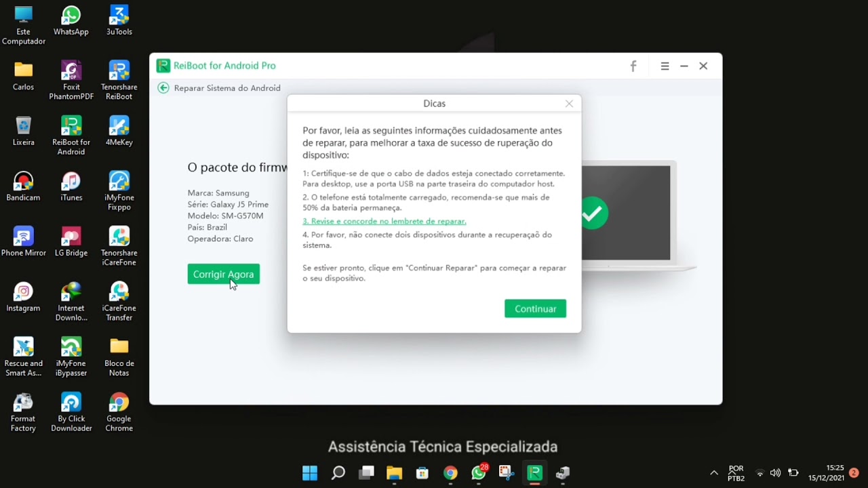The height and width of the screenshot is (488, 868).
Task: Switch to ReiBoot in taskbar
Action: 534,473
